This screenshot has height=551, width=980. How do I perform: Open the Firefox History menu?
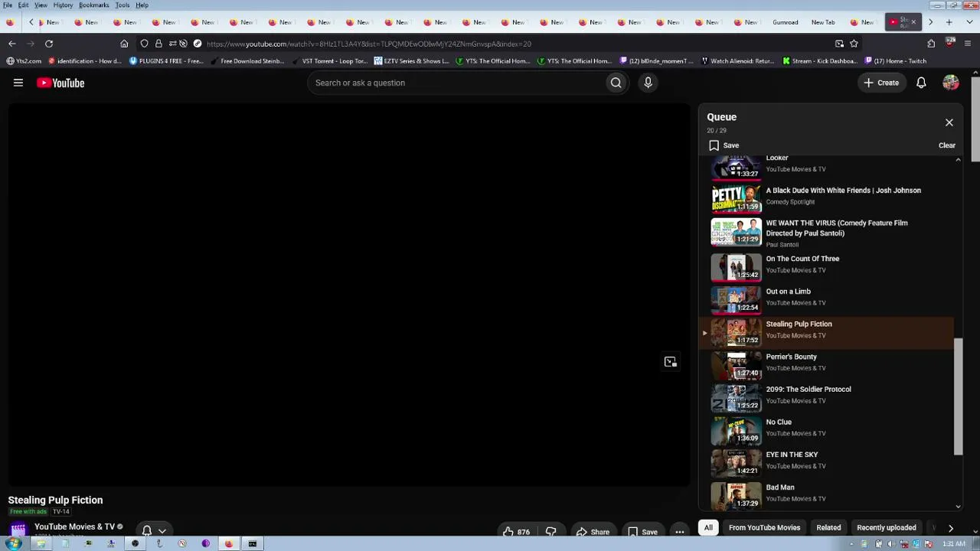tap(63, 5)
